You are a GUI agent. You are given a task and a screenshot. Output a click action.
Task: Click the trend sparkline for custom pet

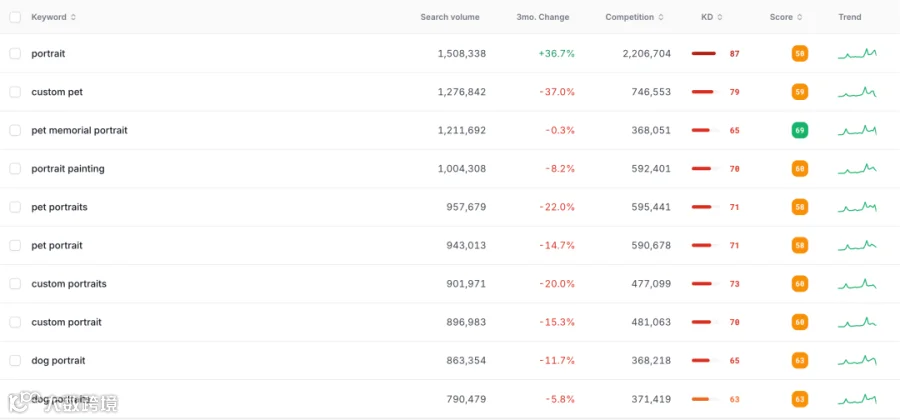point(858,92)
